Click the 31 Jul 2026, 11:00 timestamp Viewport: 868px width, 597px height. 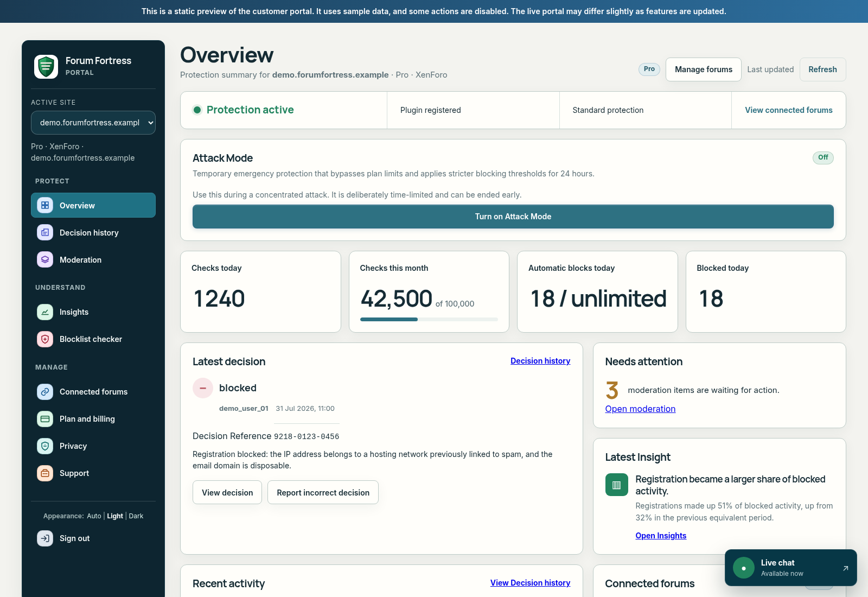(x=305, y=409)
